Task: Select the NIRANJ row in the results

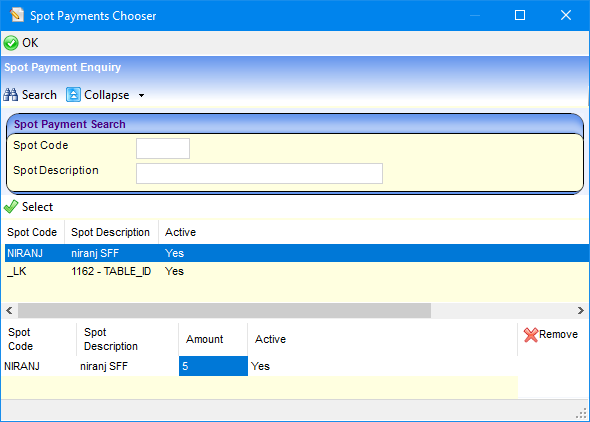Action: 297,253
